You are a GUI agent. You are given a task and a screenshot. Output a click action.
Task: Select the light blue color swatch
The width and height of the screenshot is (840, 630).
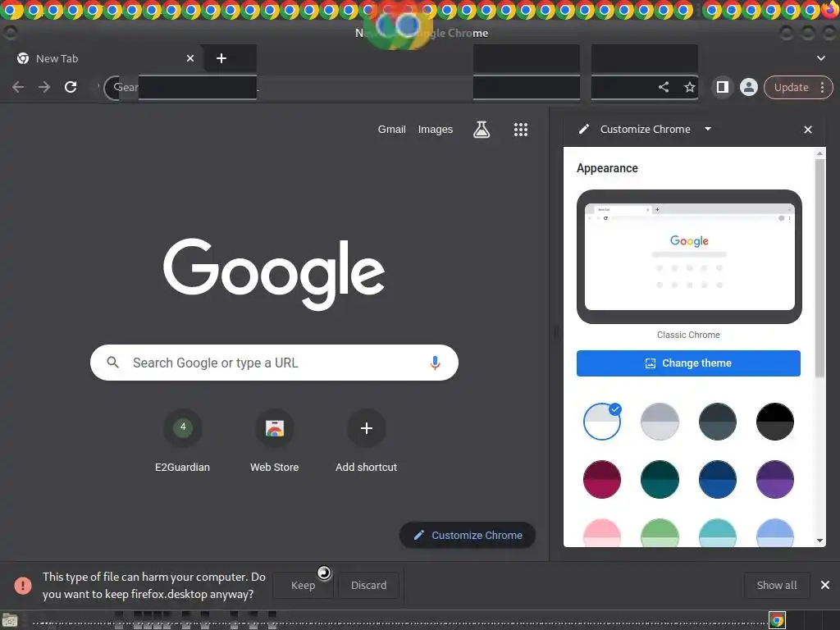coord(774,532)
